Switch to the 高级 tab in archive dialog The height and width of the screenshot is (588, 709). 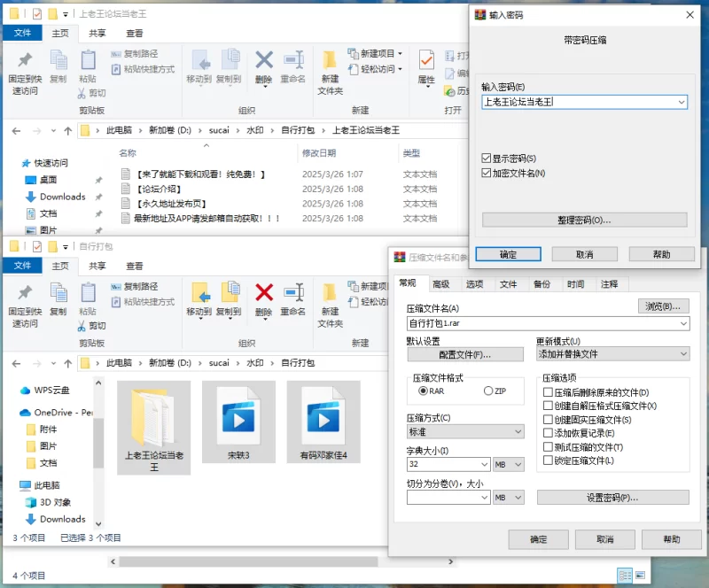point(440,284)
